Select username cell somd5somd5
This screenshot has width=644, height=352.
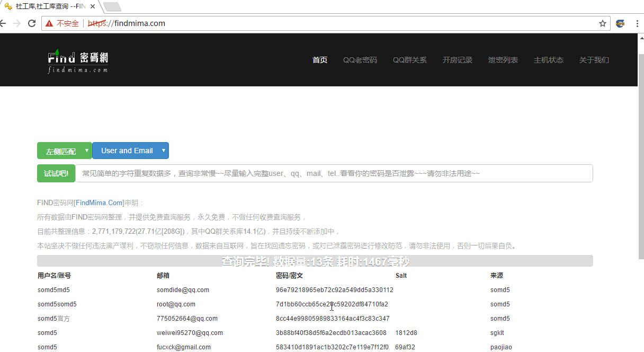pyautogui.click(x=57, y=304)
